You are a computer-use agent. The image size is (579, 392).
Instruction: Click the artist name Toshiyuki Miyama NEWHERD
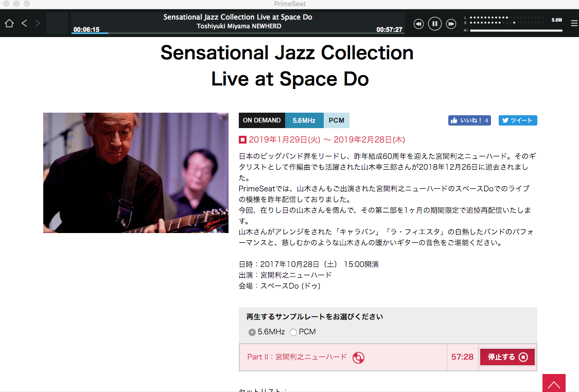click(x=239, y=26)
